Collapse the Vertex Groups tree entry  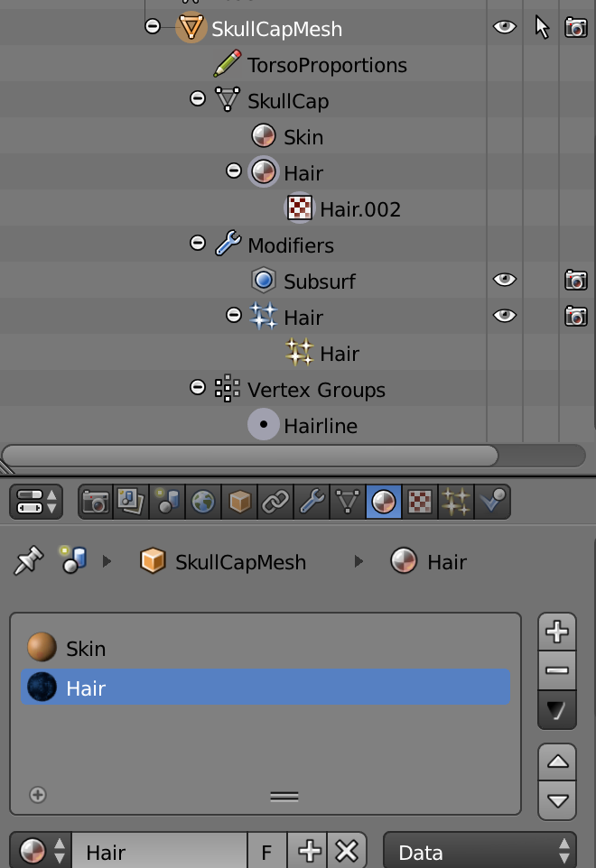point(198,387)
